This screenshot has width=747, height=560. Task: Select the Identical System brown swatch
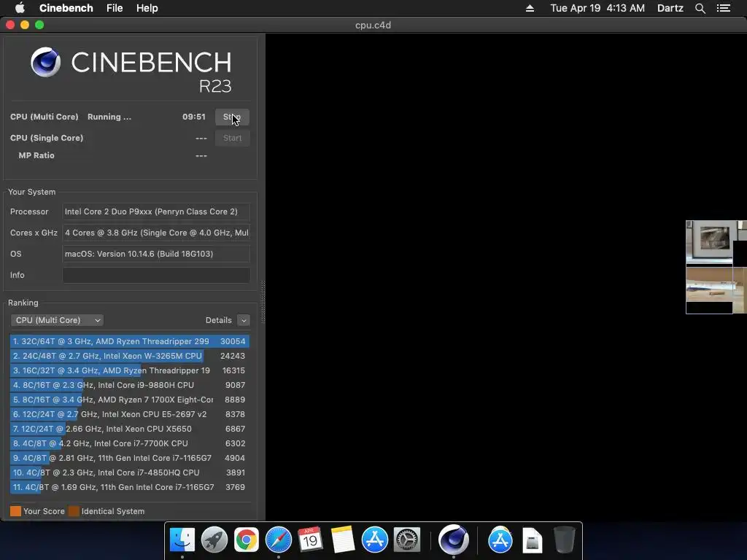coord(74,511)
